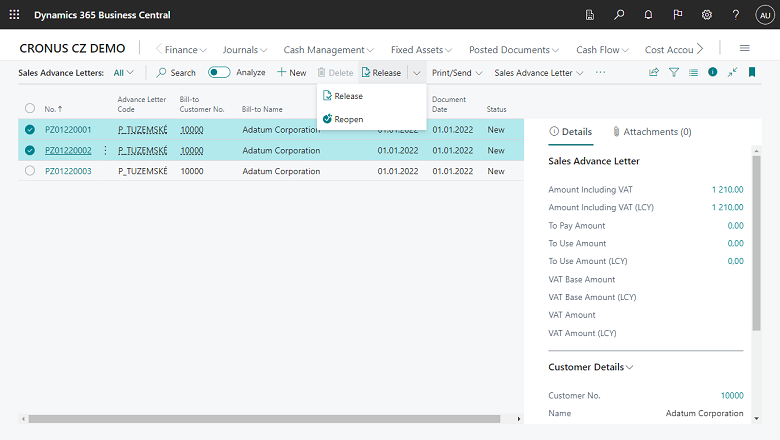This screenshot has width=780, height=440.
Task: Click the horizontal scrollbar right arrow
Action: click(518, 419)
